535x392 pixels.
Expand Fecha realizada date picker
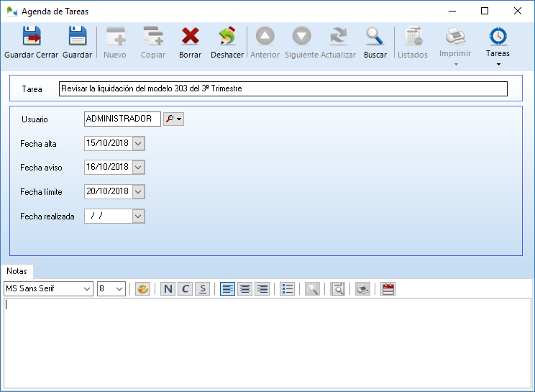point(139,216)
